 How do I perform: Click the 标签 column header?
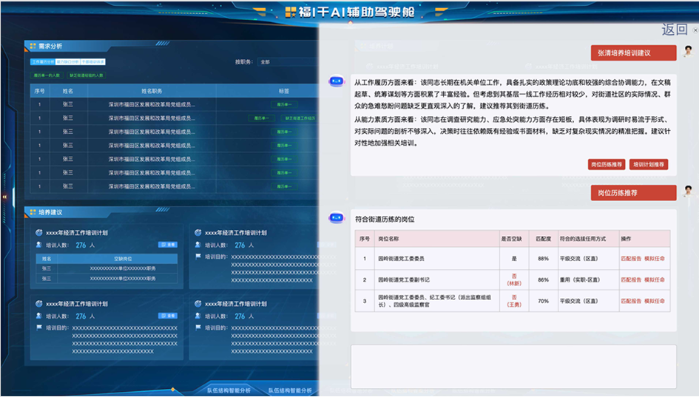pos(284,91)
